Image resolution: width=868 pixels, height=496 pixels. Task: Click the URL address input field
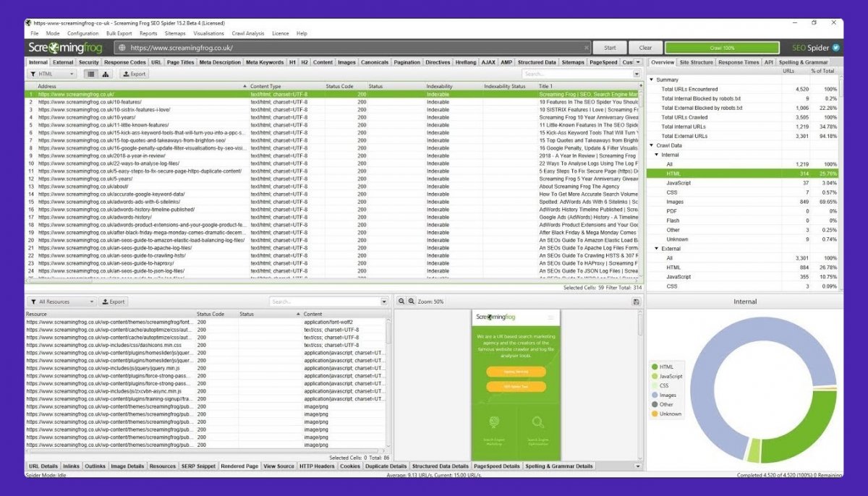(x=353, y=48)
